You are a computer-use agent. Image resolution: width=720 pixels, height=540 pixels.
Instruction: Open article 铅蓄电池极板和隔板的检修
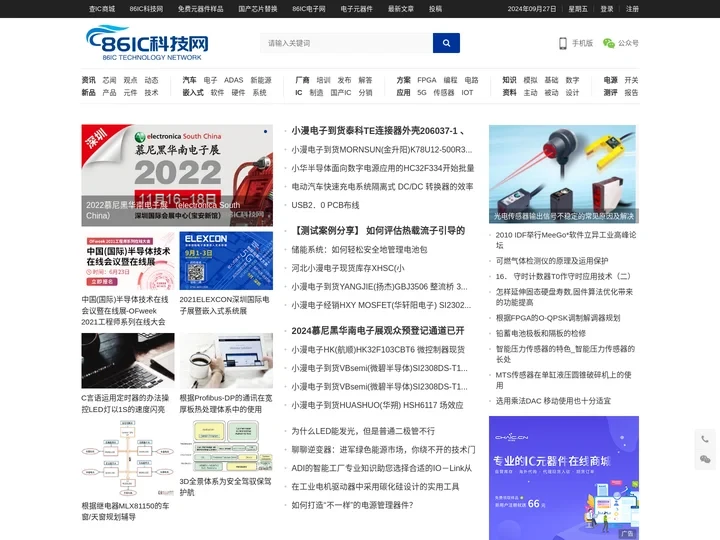[x=540, y=333]
